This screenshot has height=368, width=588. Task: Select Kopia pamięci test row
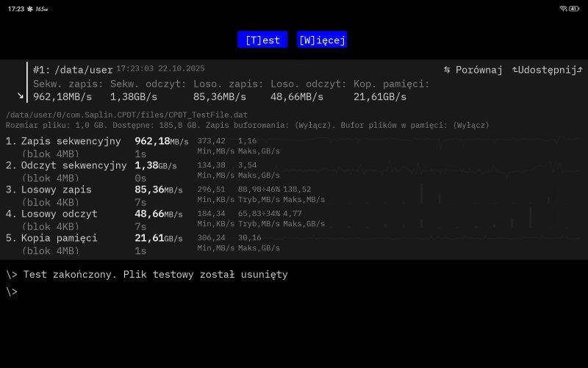click(x=59, y=238)
